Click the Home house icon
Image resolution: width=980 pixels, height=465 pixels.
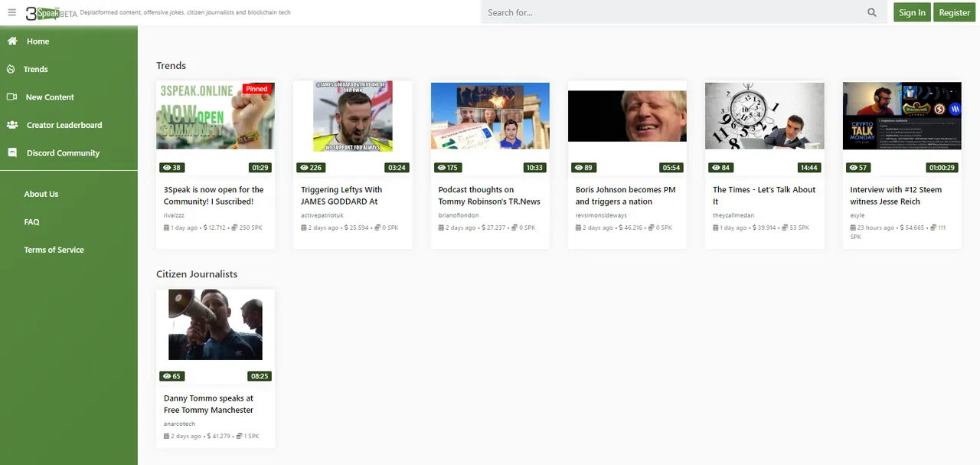11,41
